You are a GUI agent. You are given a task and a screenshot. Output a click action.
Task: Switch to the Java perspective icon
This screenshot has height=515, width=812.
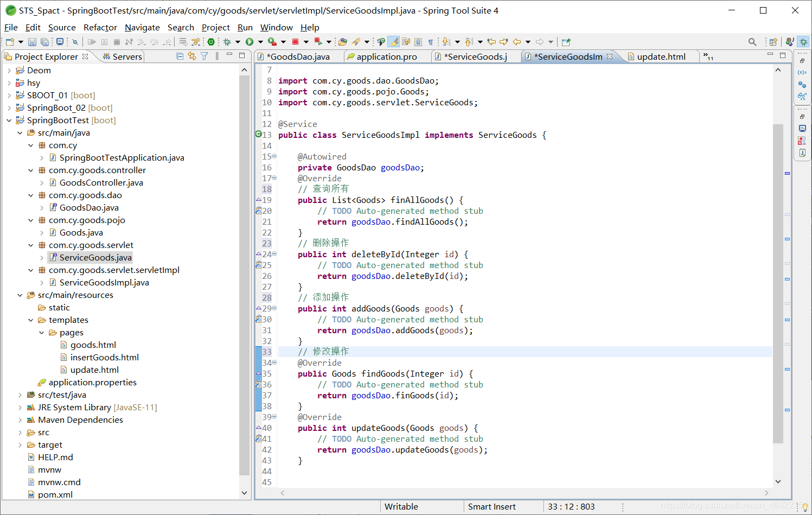click(790, 42)
